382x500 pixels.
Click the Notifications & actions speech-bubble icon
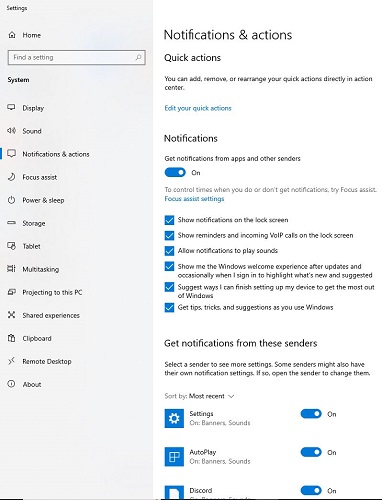pyautogui.click(x=12, y=154)
